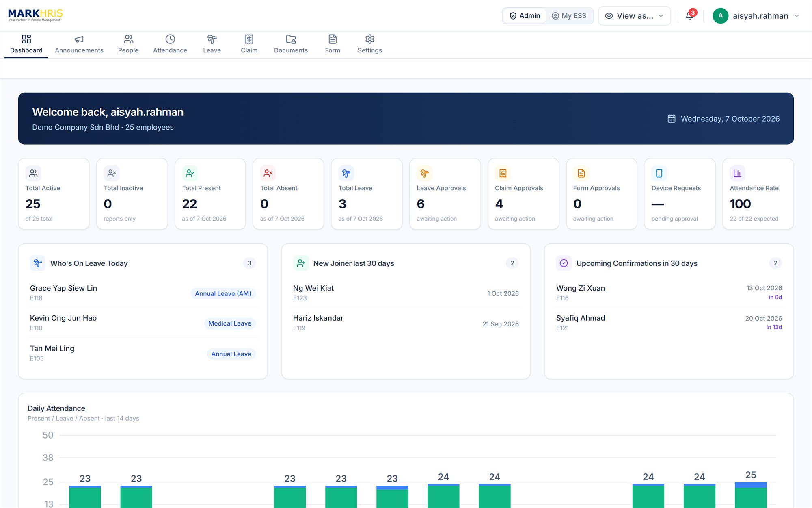Click the Who's On Leave Today icon

point(38,263)
